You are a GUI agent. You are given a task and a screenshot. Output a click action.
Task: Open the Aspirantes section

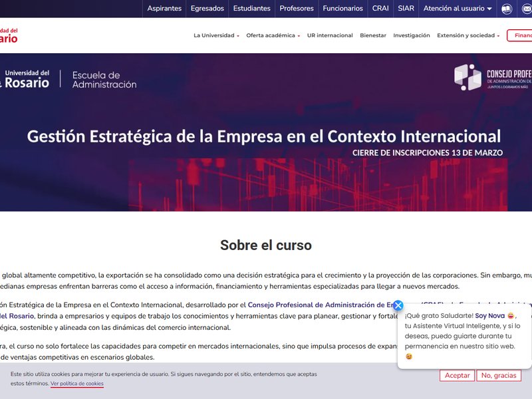[x=164, y=9]
